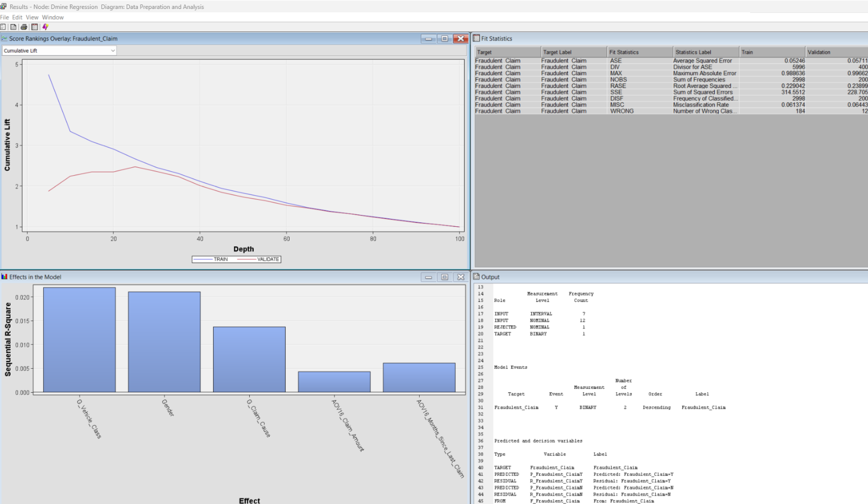This screenshot has height=504, width=868.
Task: Select the RASE row in Fit Statistics
Action: 671,86
